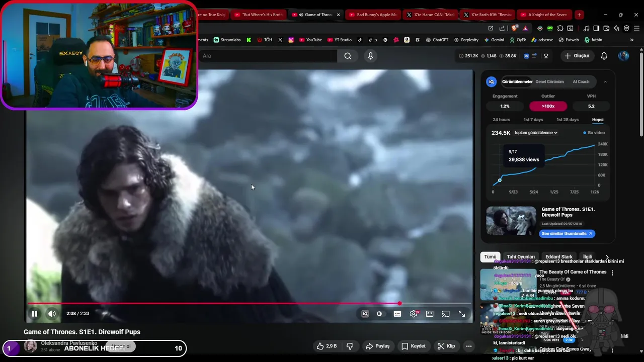Screen dimensions: 644x362
Task: Click the 9/17 chart data point
Action: click(x=500, y=180)
